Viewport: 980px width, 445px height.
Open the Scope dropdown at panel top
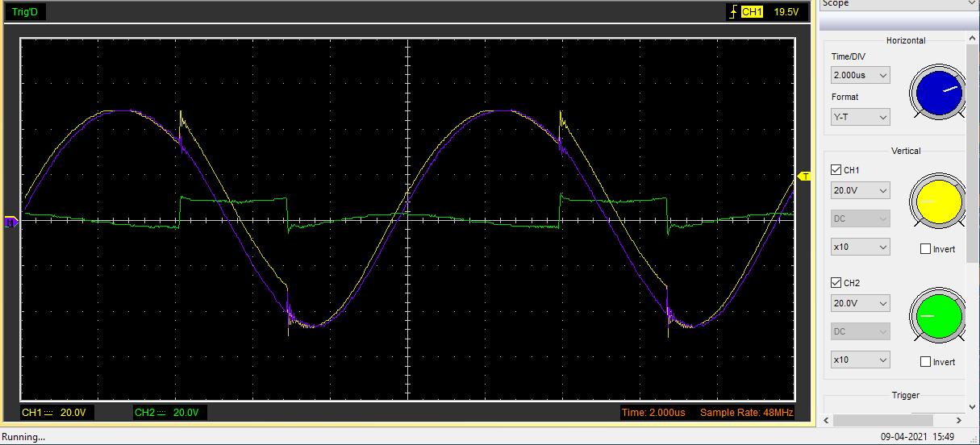899,4
